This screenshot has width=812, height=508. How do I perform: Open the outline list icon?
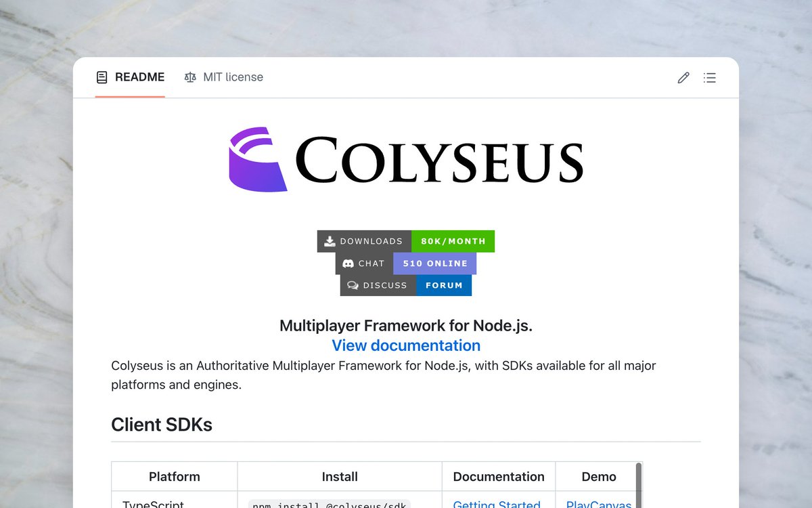coord(709,78)
